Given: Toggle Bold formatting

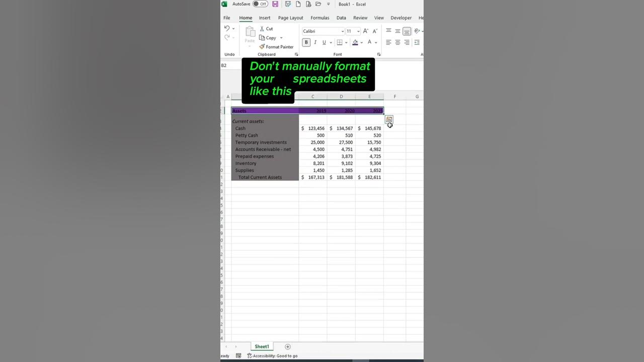Looking at the screenshot, I should click(306, 42).
